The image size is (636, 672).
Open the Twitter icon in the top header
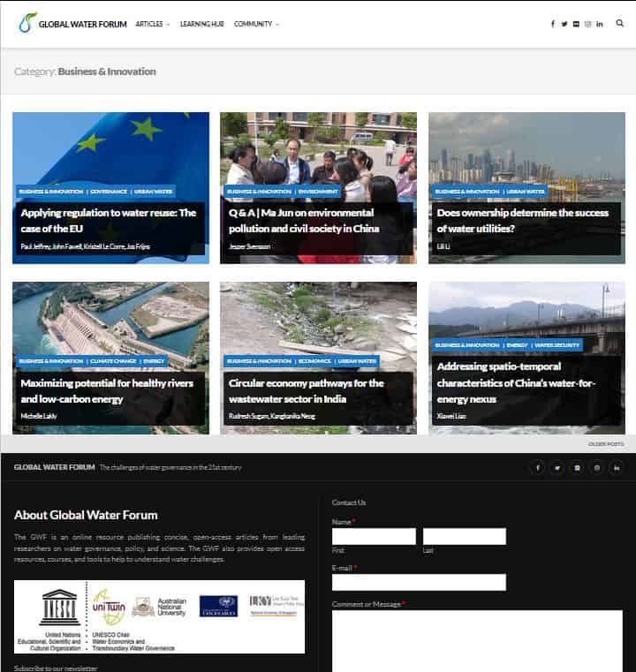(564, 24)
